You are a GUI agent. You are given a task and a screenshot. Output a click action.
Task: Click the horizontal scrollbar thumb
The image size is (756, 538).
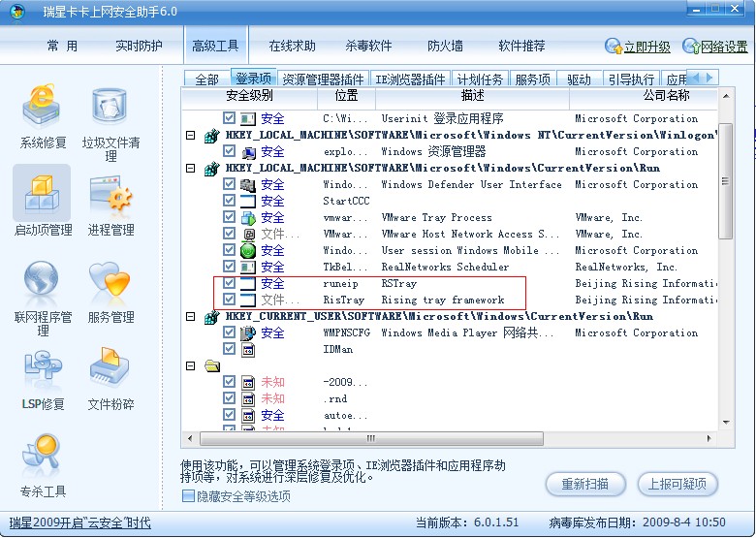(371, 439)
